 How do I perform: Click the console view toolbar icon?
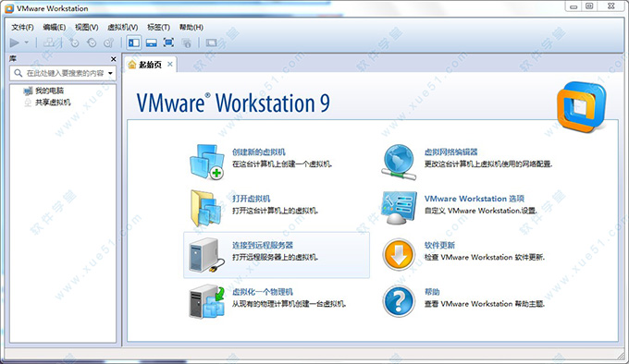pos(212,42)
